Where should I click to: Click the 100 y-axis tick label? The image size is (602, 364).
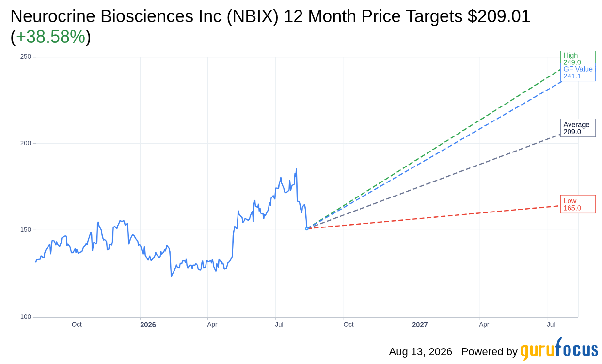[x=26, y=317]
